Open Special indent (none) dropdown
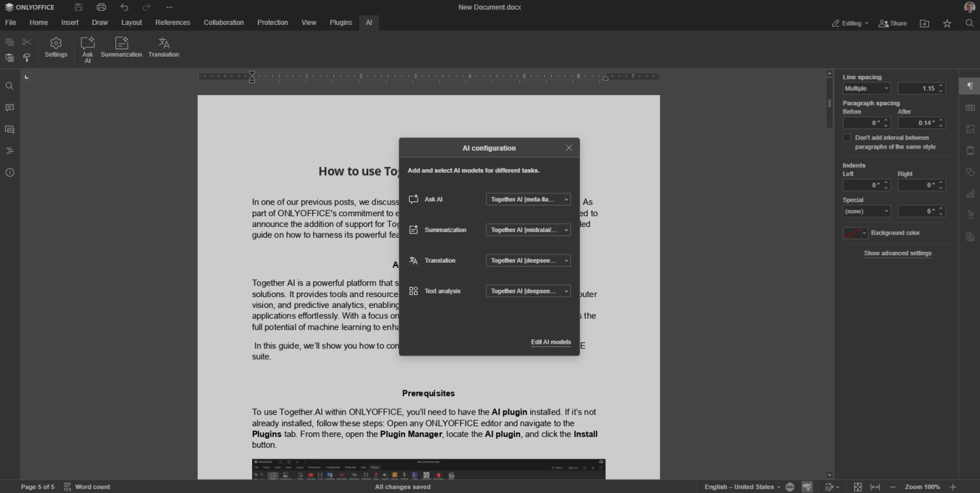980x493 pixels. [x=866, y=211]
